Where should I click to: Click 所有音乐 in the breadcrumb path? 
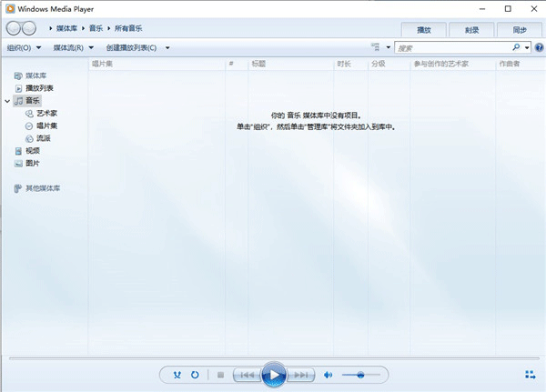pyautogui.click(x=128, y=28)
